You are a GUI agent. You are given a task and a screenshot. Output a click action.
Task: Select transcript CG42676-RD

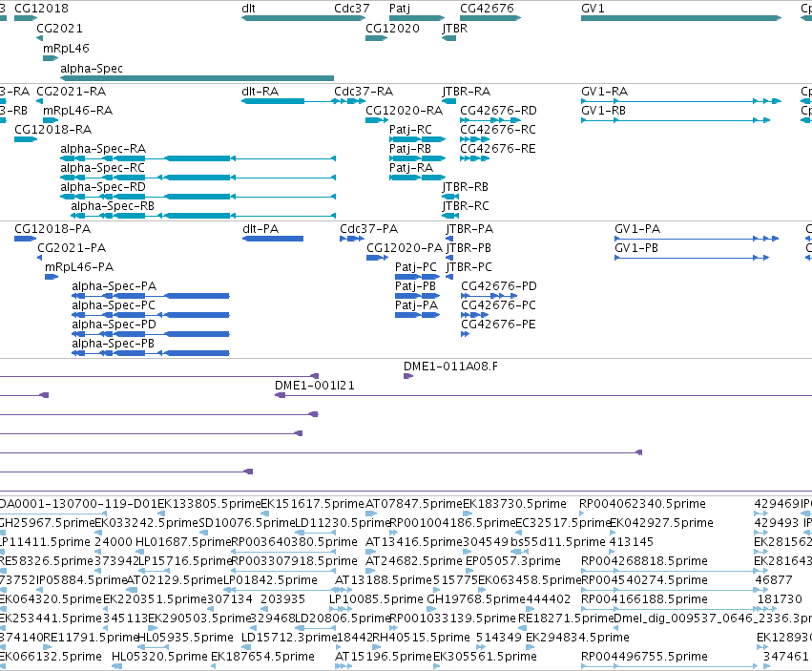(x=498, y=111)
